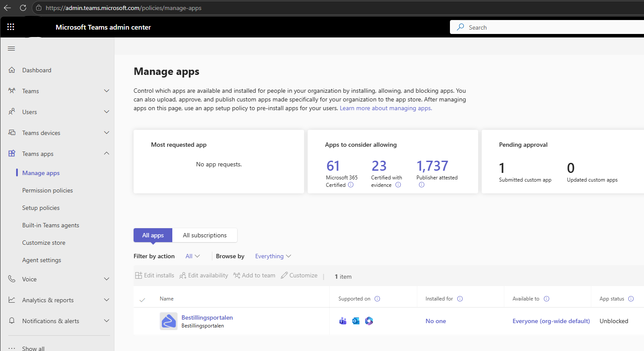This screenshot has width=644, height=351.
Task: Open Customize store in sidebar
Action: 44,243
